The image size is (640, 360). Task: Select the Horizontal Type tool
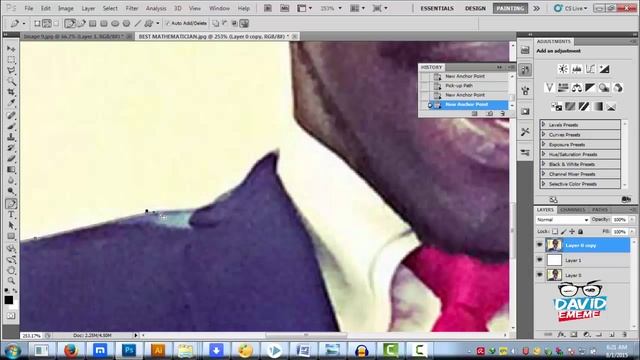point(11,214)
